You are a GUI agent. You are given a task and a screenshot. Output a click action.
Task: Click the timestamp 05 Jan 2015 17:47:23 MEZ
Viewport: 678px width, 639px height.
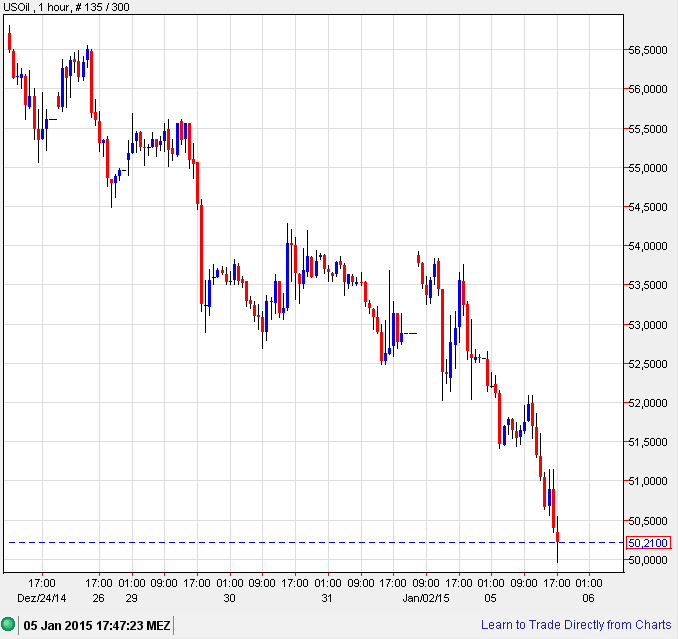[x=97, y=625]
